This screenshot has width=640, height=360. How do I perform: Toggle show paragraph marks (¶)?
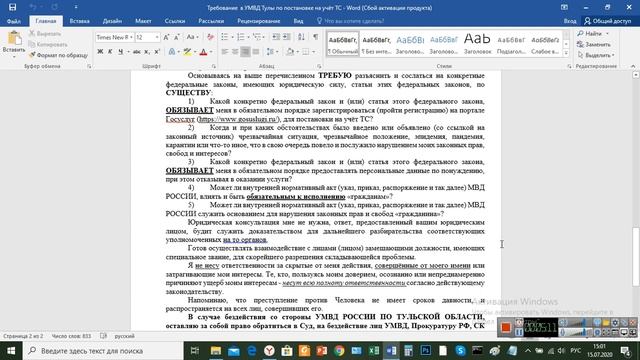click(316, 37)
